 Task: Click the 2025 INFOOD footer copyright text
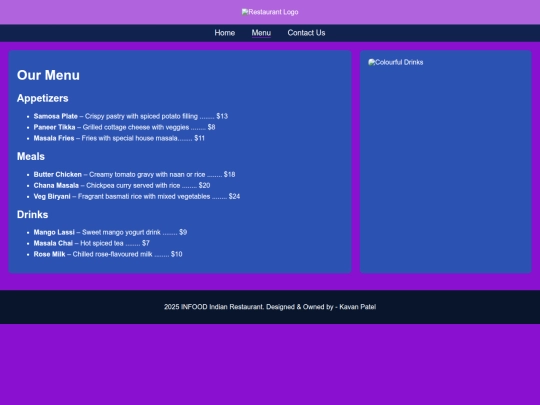(270, 307)
